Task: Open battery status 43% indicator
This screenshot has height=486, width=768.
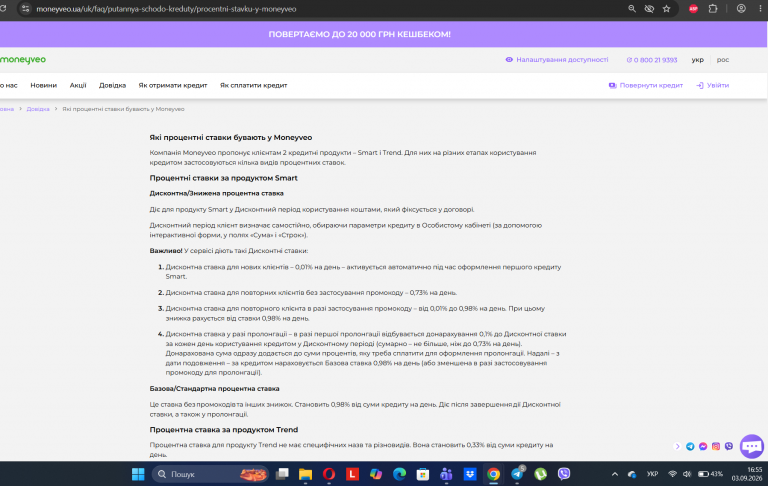Action: point(710,474)
